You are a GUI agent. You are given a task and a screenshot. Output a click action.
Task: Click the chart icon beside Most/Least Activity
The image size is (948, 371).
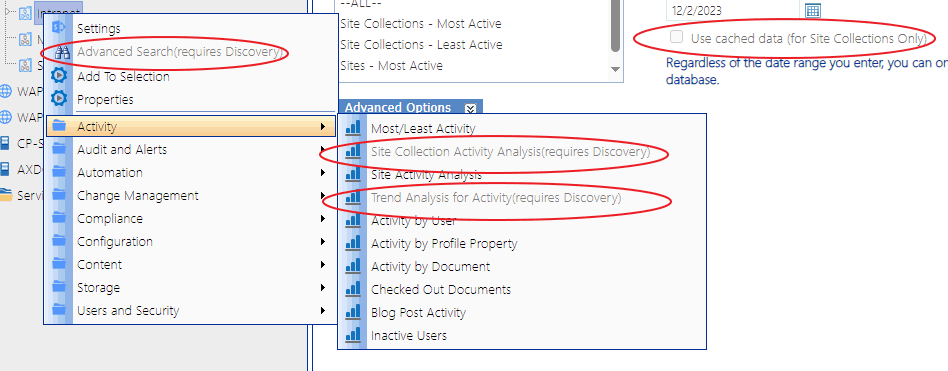352,127
